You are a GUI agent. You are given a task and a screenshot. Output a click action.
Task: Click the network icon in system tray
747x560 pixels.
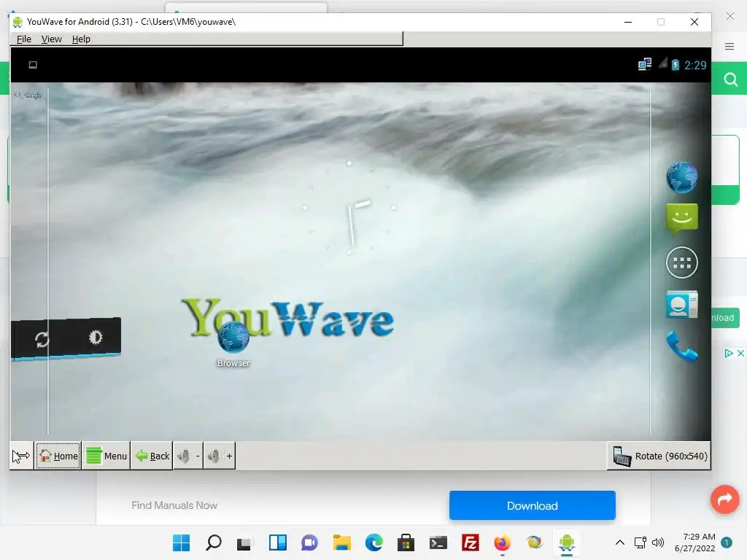640,542
